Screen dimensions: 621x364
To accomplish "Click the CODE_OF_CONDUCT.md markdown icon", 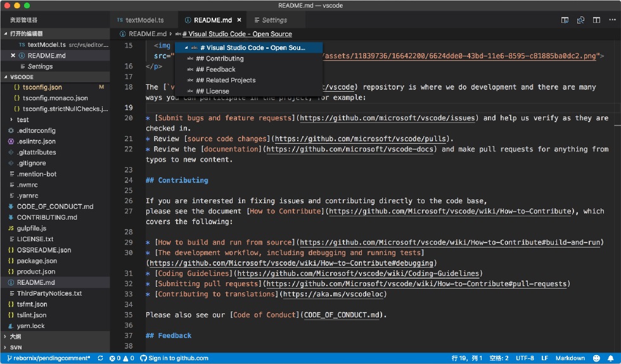I will 11,206.
